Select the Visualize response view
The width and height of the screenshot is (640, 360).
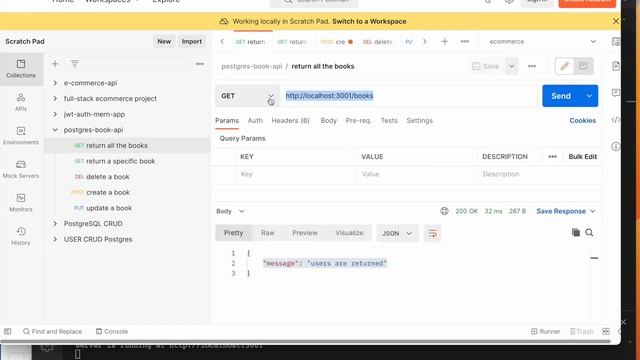point(349,233)
